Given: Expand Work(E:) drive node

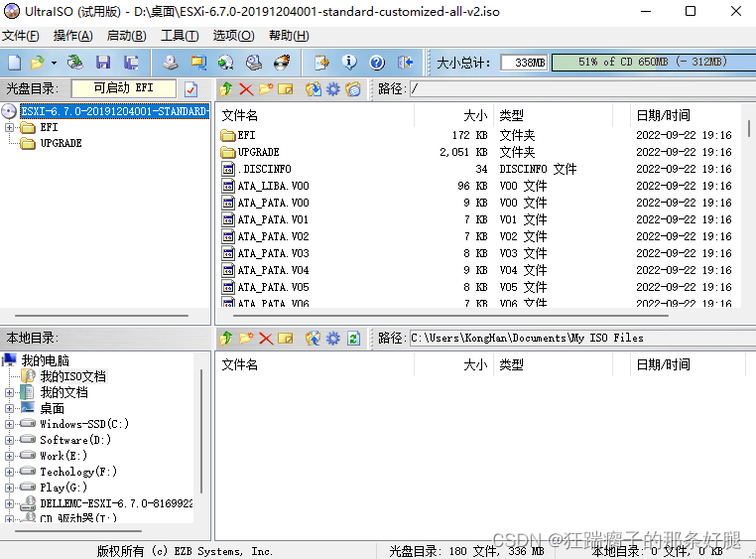Looking at the screenshot, I should coord(9,456).
